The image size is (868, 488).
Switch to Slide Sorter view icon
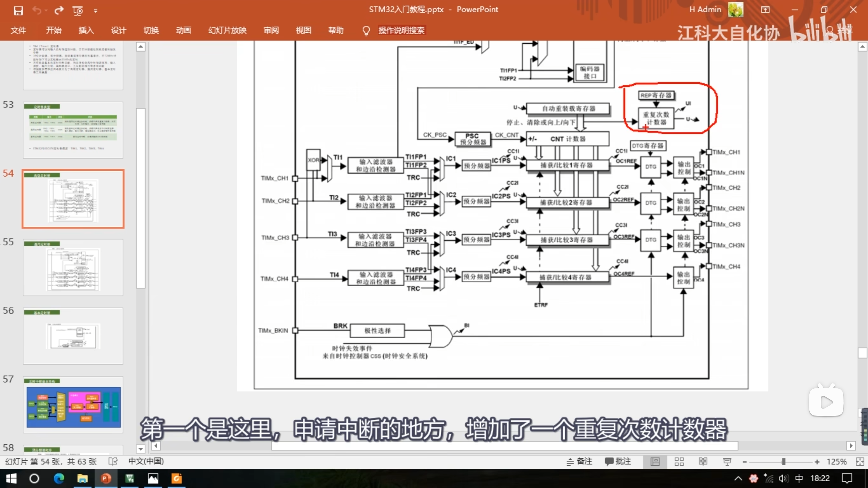point(679,462)
